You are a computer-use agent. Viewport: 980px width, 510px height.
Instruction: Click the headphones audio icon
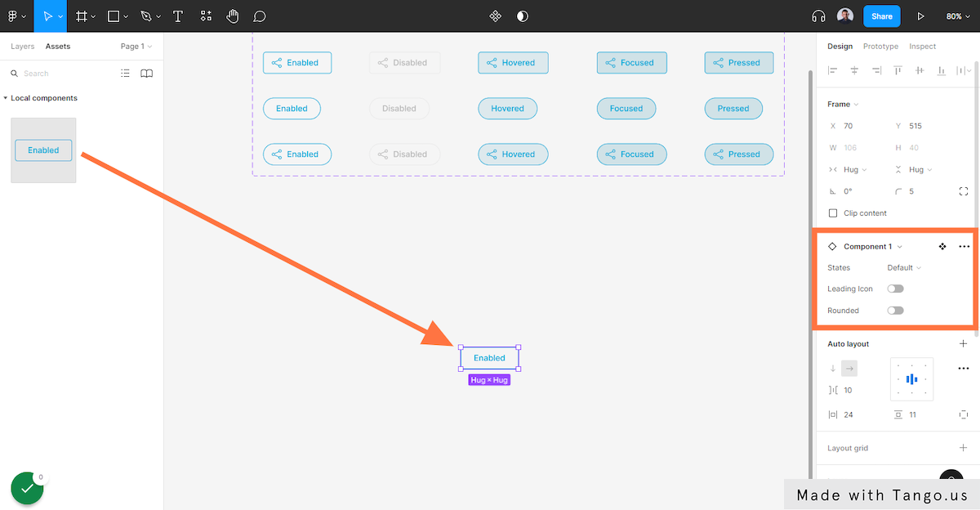coord(818,16)
